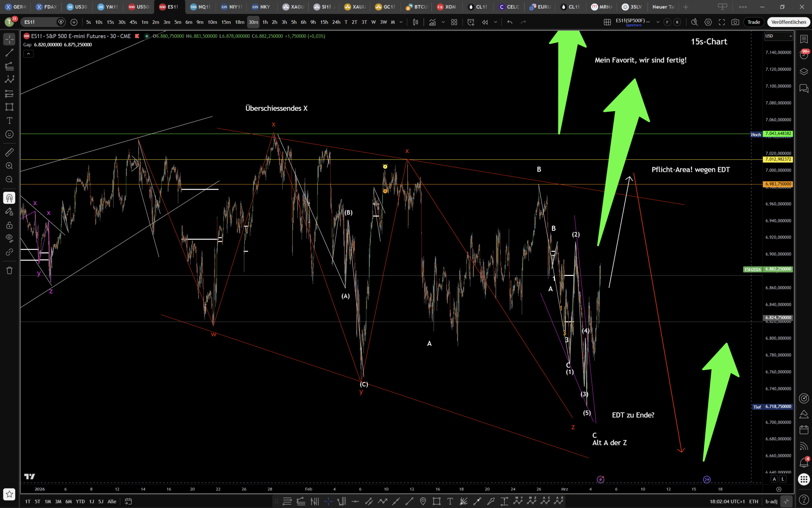Screen dimensions: 812x508
Task: Open the watchlist panel icon
Action: click(x=804, y=39)
